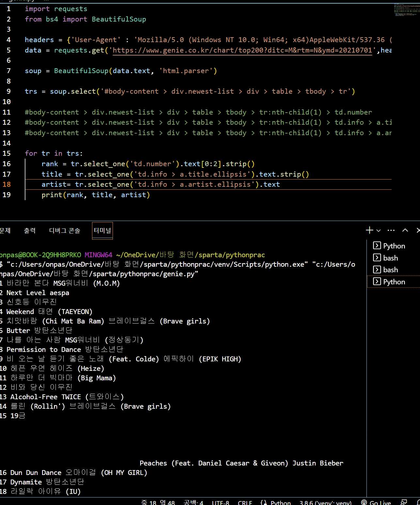
Task: Click 'td.number' at the end of comment line 11
Action: tap(353, 112)
